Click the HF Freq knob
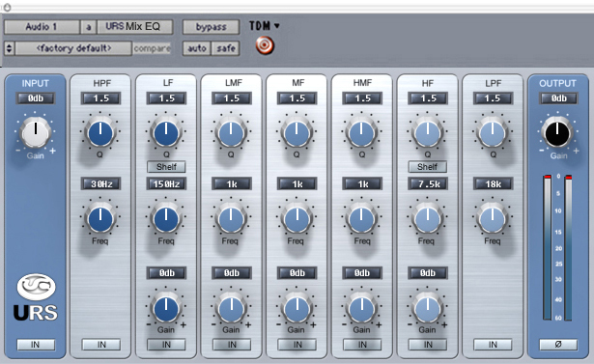 click(427, 219)
